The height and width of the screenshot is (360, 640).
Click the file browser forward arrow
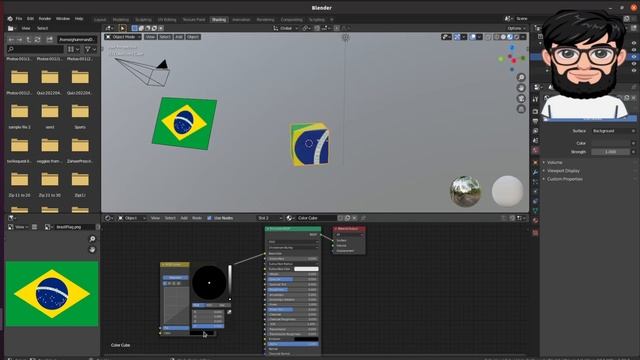point(20,40)
